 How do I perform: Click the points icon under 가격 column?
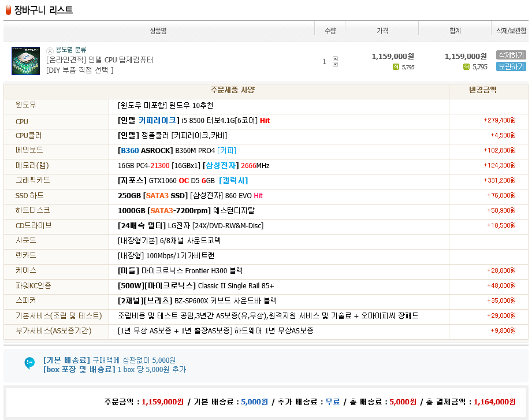click(396, 67)
